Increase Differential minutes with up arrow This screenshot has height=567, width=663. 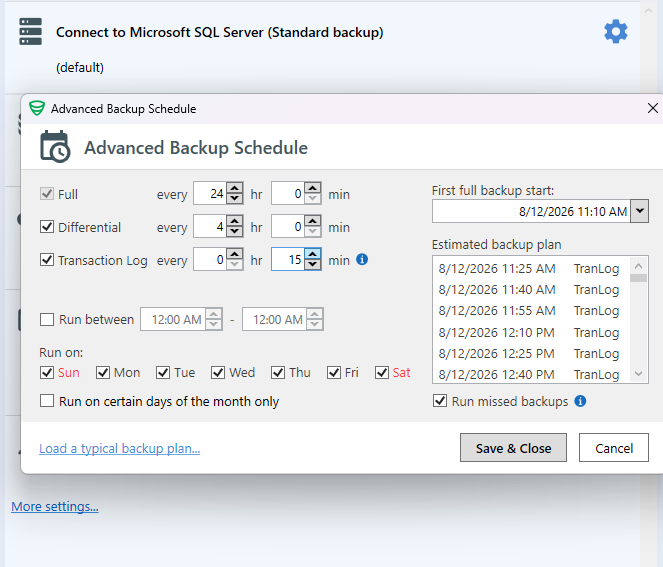312,221
